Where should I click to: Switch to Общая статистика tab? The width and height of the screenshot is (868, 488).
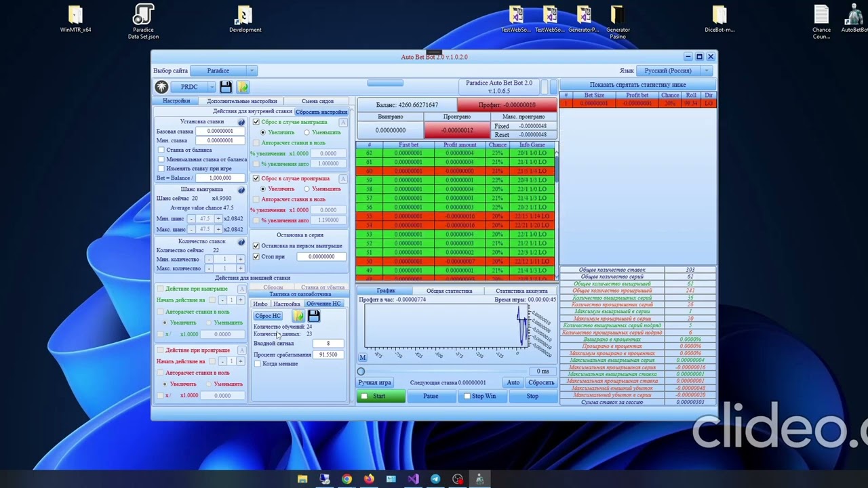click(450, 291)
